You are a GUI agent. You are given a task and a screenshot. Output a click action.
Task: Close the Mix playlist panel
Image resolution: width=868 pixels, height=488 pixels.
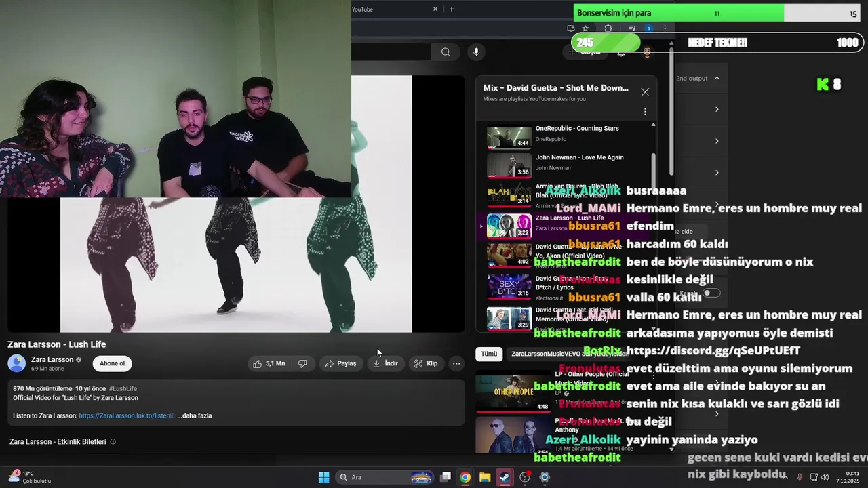[645, 92]
